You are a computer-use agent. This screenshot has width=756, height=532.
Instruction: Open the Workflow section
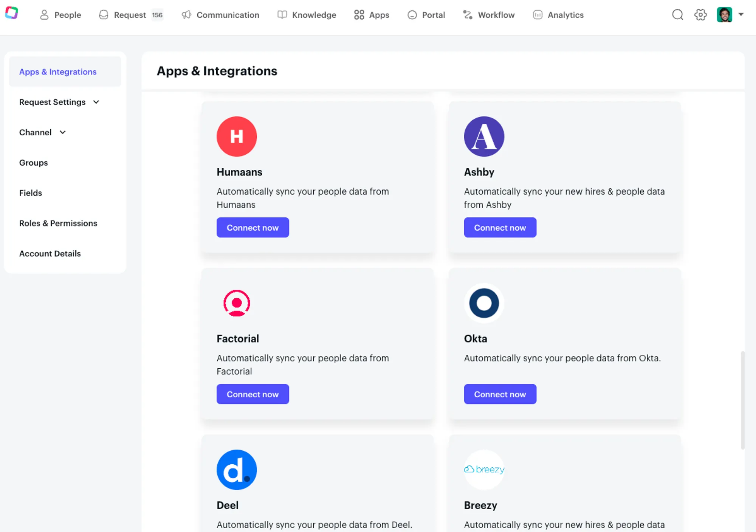tap(488, 15)
